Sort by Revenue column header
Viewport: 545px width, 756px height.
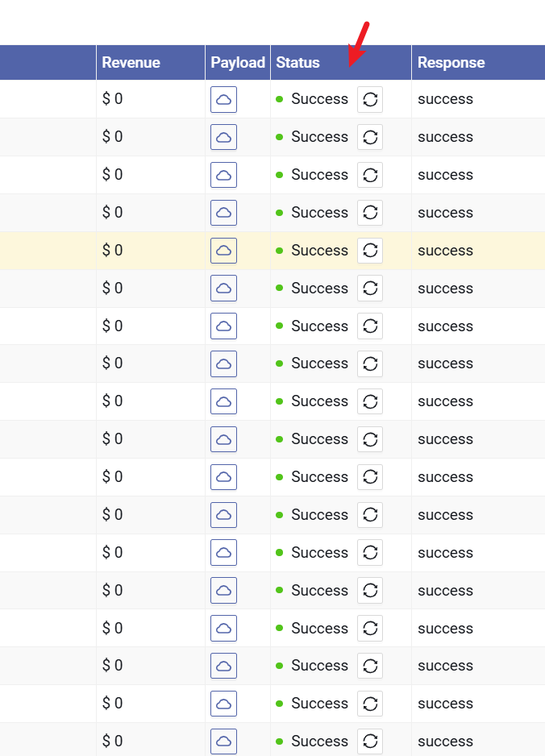pyautogui.click(x=131, y=63)
